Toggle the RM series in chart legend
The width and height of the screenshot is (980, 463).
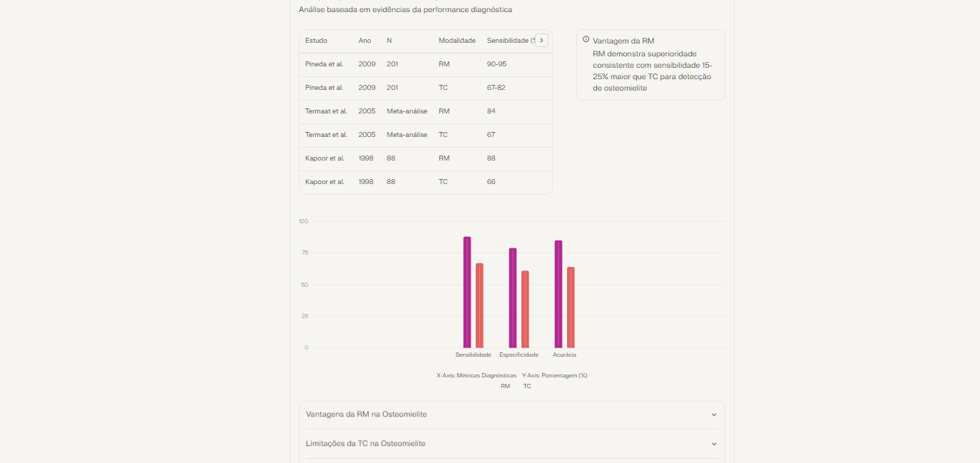tap(505, 386)
